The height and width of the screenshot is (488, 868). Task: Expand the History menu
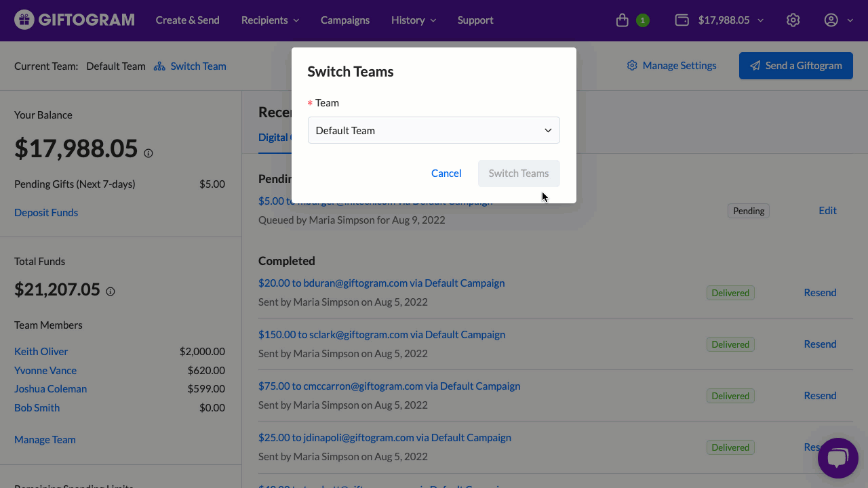(x=414, y=20)
